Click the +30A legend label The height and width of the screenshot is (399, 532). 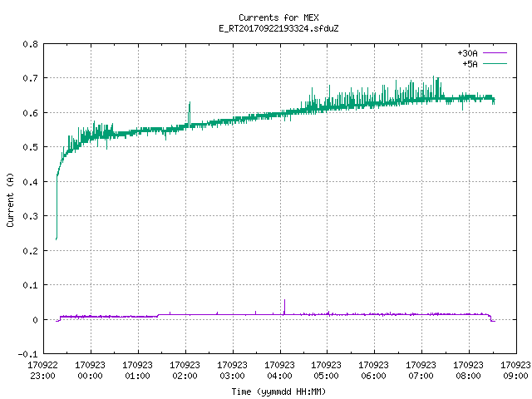pos(467,53)
